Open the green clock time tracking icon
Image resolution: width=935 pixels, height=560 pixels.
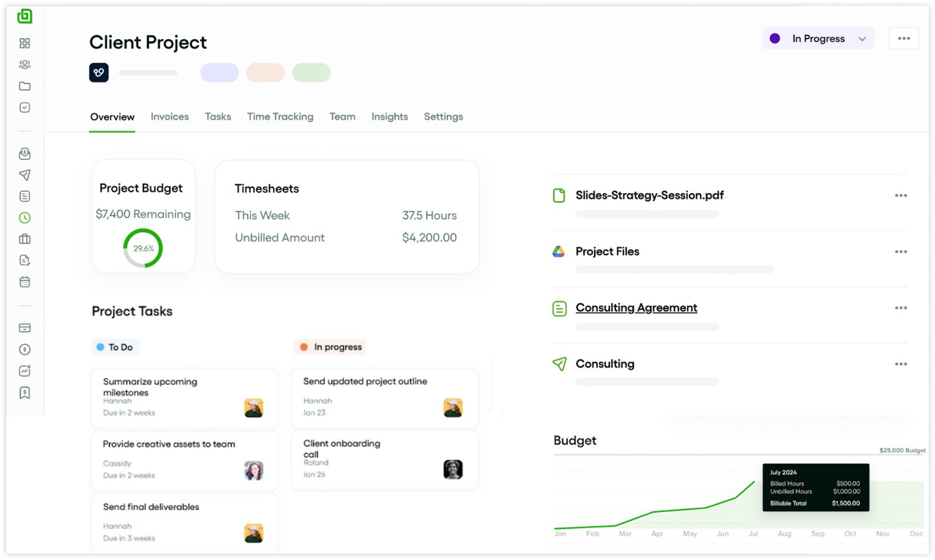[x=25, y=218]
